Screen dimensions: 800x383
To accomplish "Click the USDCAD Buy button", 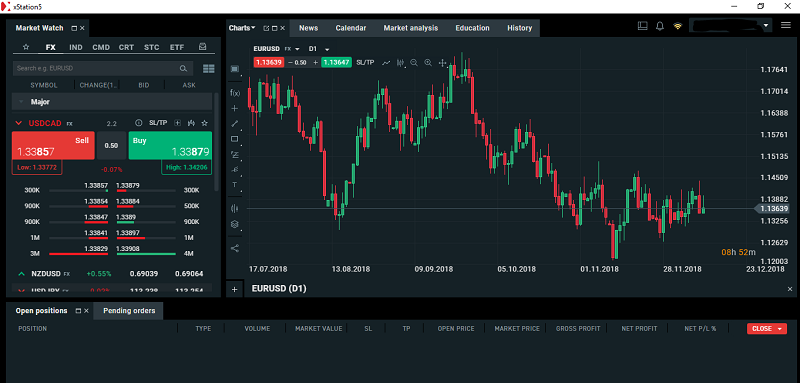I will coord(170,145).
